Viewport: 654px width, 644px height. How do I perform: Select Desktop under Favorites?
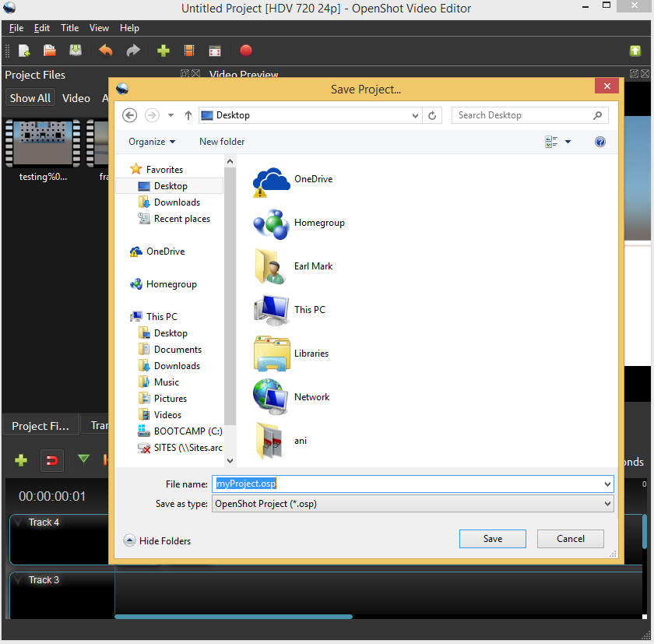coord(170,186)
